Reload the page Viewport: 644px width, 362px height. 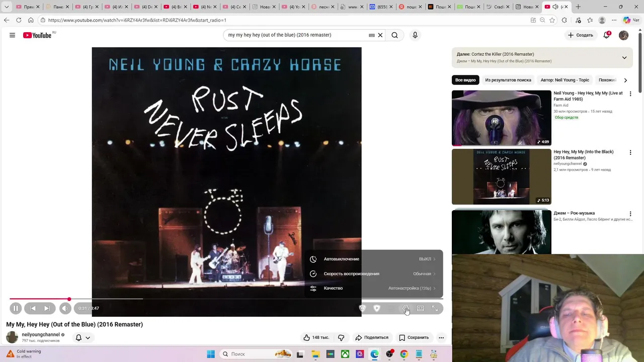(19, 20)
